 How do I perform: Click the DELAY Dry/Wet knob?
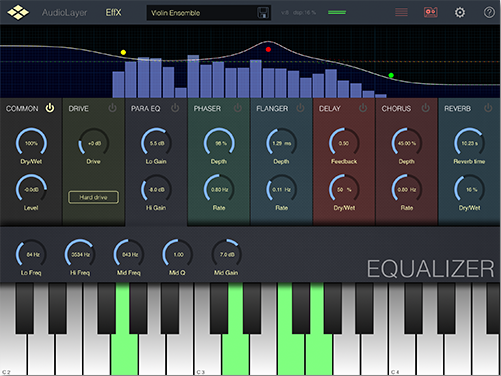click(344, 189)
